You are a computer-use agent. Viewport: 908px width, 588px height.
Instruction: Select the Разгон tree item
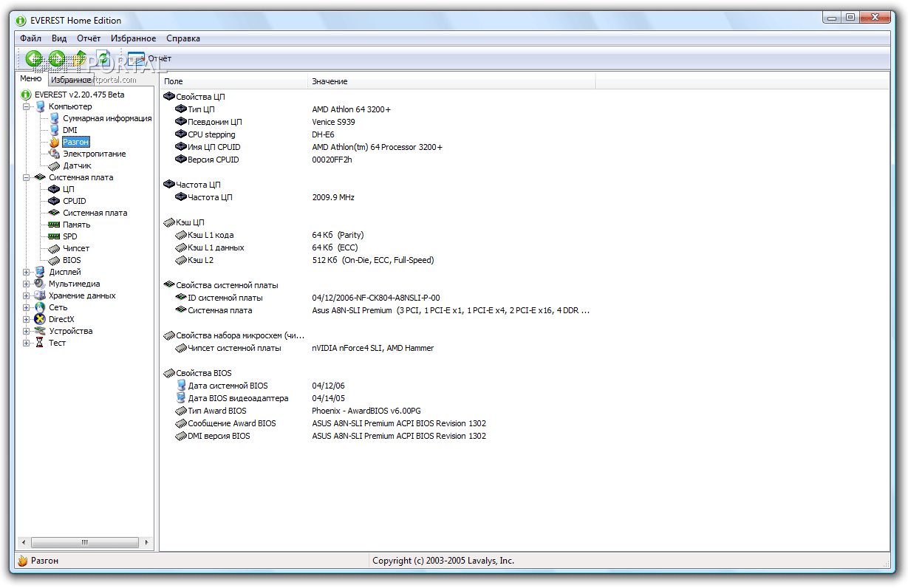click(76, 142)
